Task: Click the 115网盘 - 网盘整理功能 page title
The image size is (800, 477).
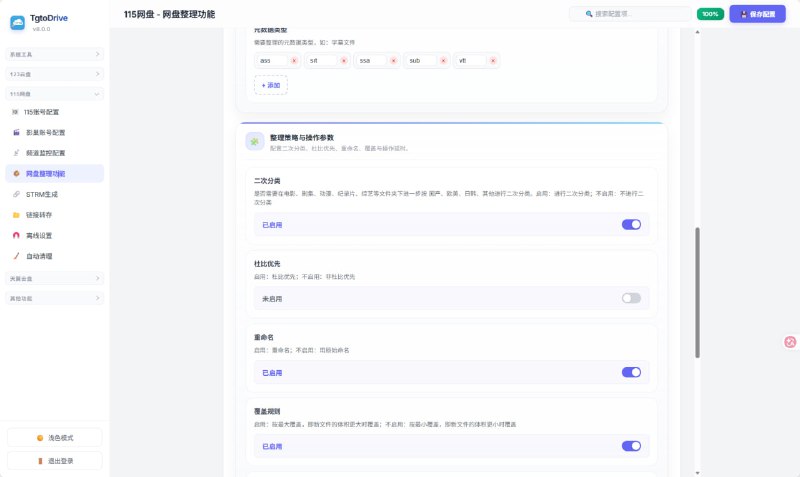Action: (169, 14)
